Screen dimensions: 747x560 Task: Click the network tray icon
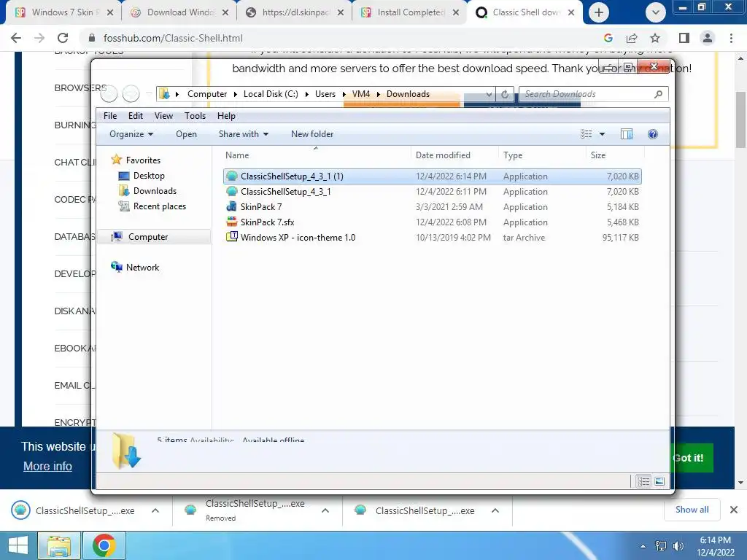coord(661,546)
